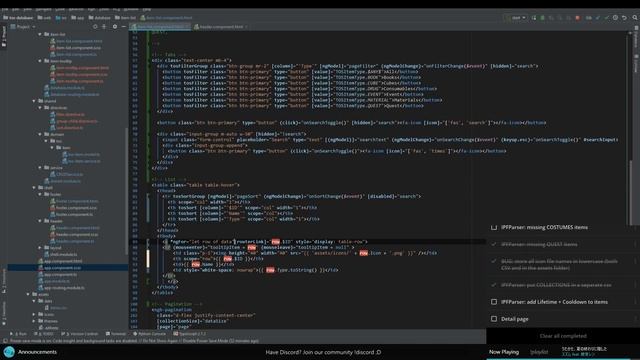Click the tool window toggle icon in status bar corner
640x360 pixels.
click(x=5, y=340)
